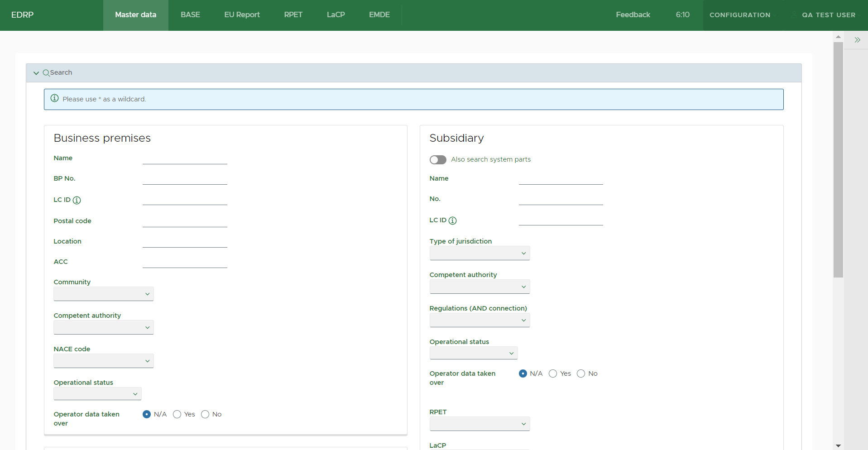Viewport: 868px width, 450px height.
Task: Enable the Also search system parts toggle
Action: 438,160
